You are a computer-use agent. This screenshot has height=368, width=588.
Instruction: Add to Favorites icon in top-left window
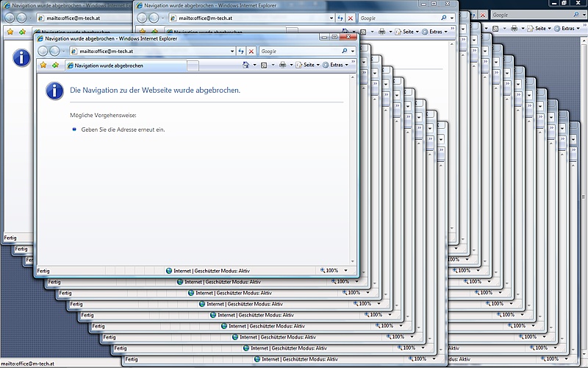point(23,32)
